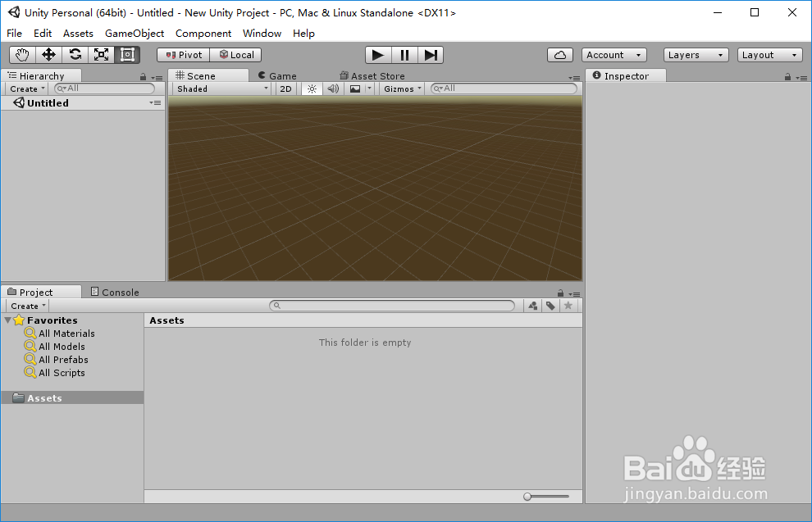Select the Move tool
The height and width of the screenshot is (522, 812).
(x=48, y=54)
